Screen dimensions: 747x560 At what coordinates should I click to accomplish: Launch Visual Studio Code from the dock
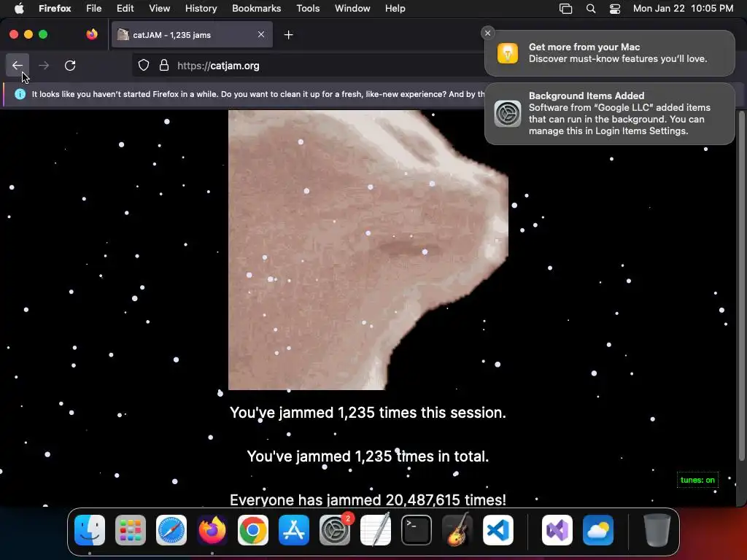pos(498,530)
